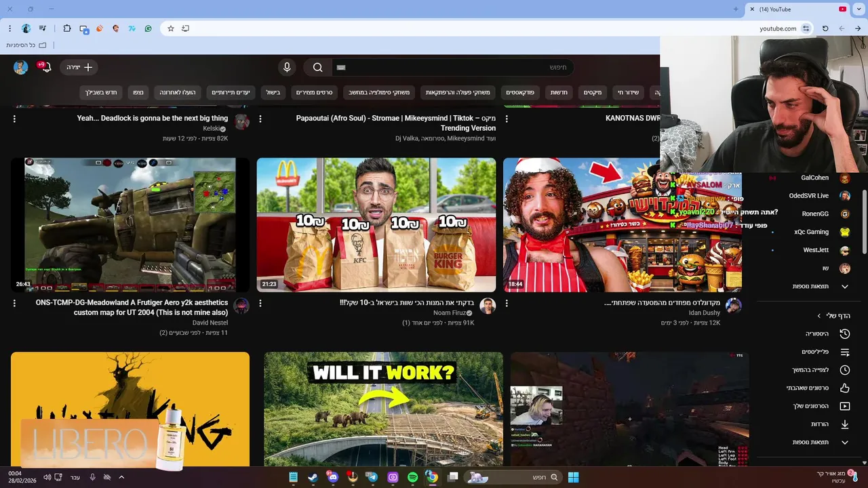Click the 'יצירה' create button
The height and width of the screenshot is (488, 868).
pos(79,67)
